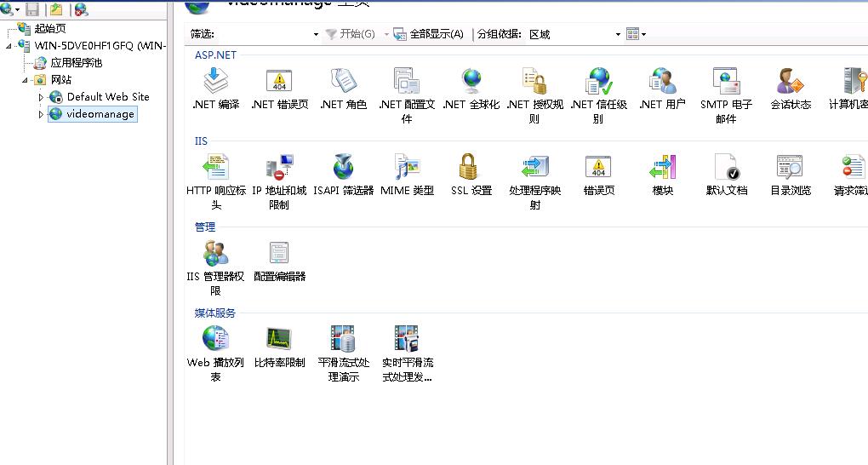
Task: Open the 开始(G) dropdown arrow
Action: 386,34
